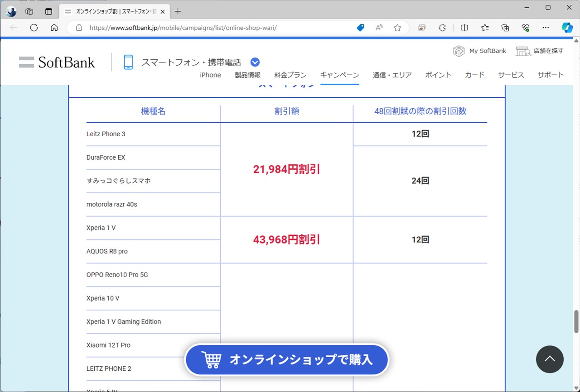Screen dimensions: 580x392
Task: Open the 製品情報 menu item
Action: tap(248, 75)
